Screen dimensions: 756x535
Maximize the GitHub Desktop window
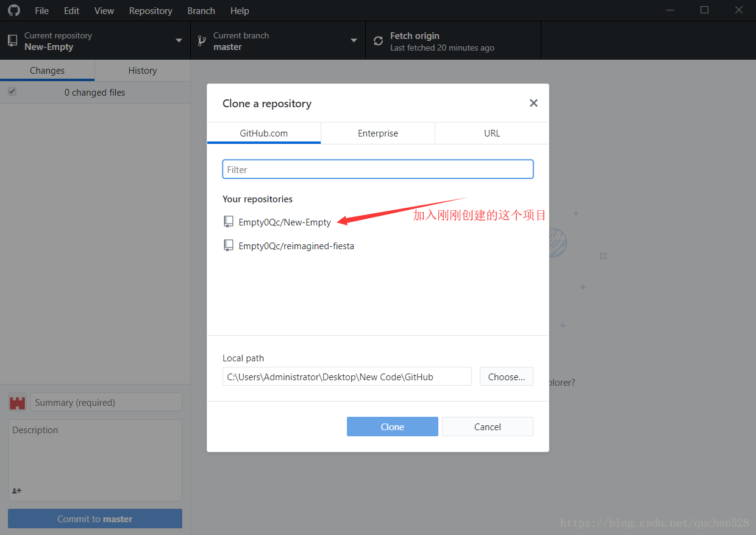click(x=704, y=10)
